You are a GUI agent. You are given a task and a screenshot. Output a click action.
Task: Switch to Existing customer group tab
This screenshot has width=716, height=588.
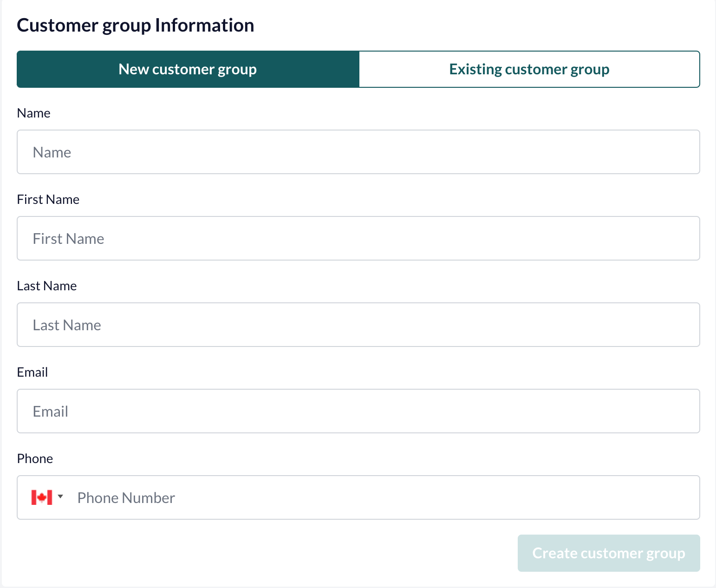click(x=529, y=69)
